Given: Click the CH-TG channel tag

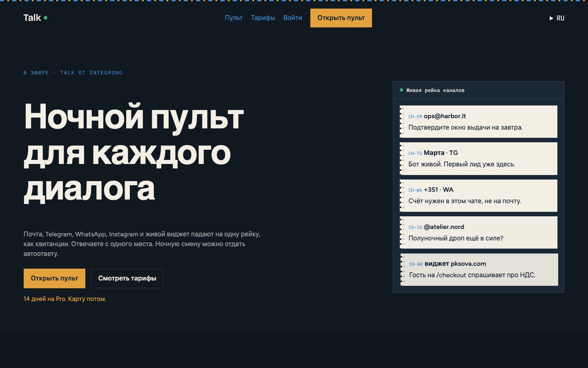Looking at the screenshot, I should (415, 153).
